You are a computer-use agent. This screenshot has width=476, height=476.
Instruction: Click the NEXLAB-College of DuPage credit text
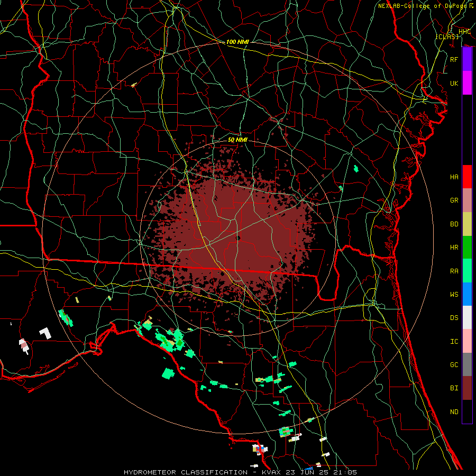(422, 6)
